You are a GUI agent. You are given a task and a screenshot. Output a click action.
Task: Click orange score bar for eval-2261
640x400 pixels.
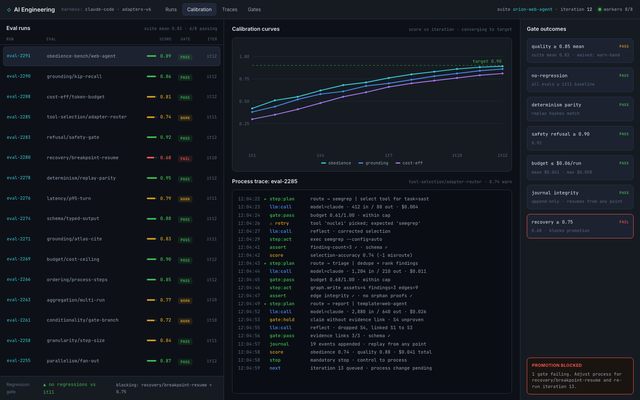click(x=151, y=320)
